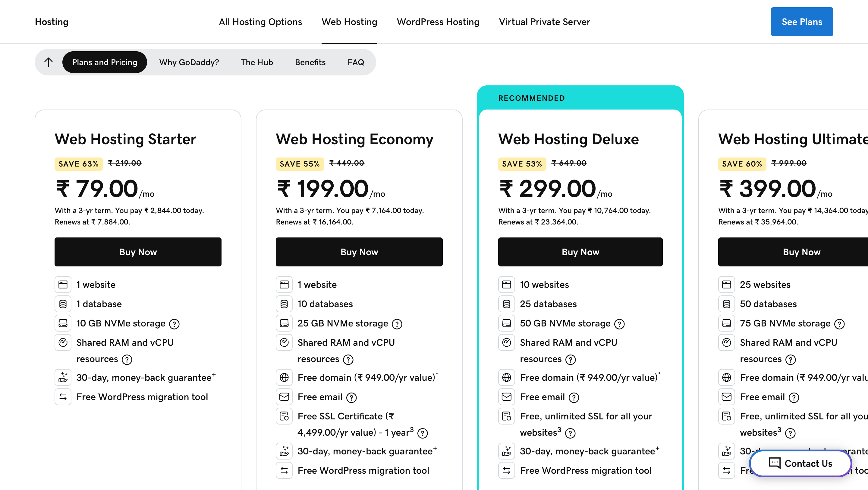Go to the FAQ section pill
Screen dimensions: 868x490
pyautogui.click(x=356, y=62)
